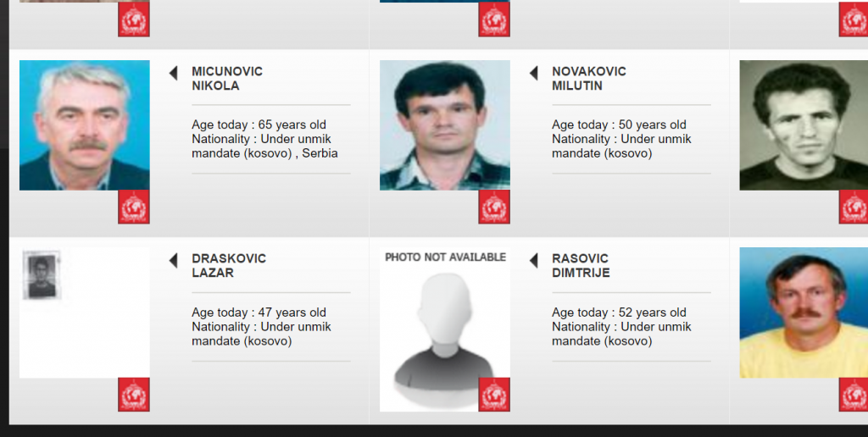Click the Interpol badge at top left card
Viewport: 868px width, 437px height.
point(133,19)
